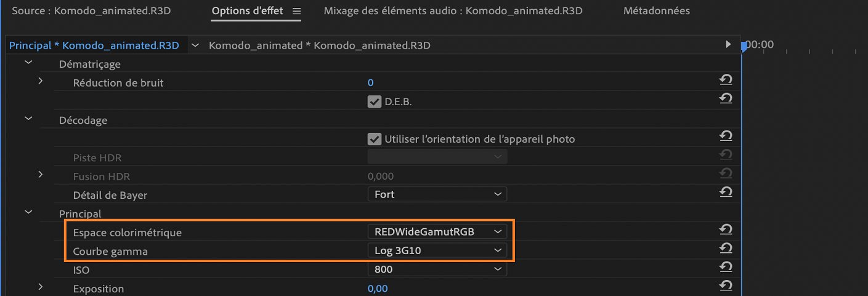
Task: Reset the Courbe gamma parameter
Action: (x=726, y=248)
